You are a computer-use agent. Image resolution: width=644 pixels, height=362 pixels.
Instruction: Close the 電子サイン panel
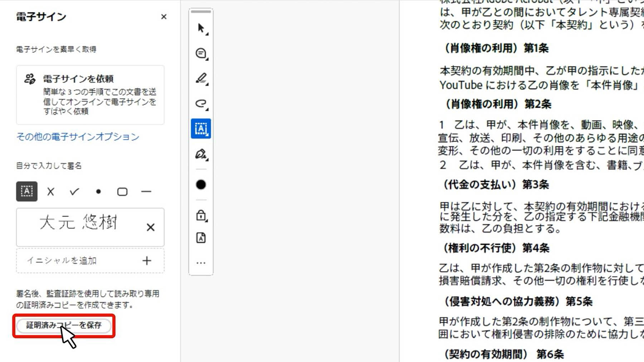(x=164, y=17)
